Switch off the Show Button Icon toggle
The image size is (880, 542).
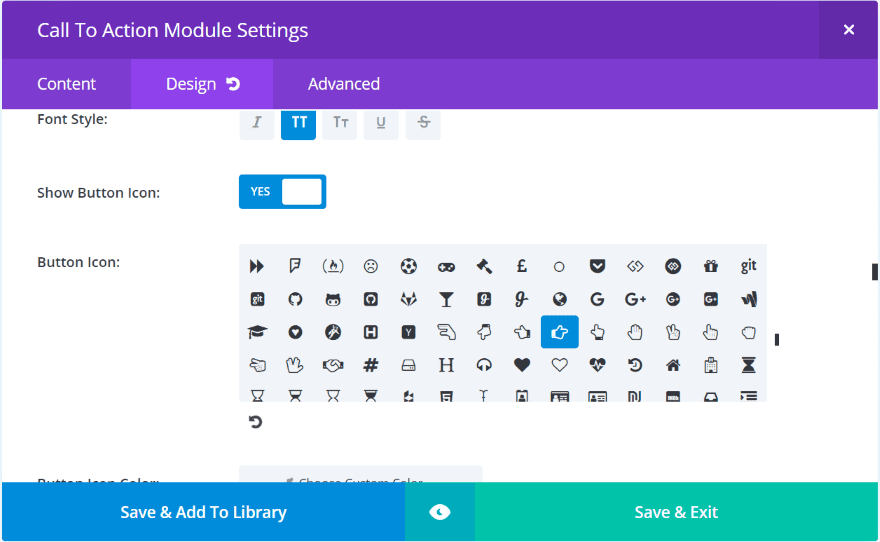(282, 191)
